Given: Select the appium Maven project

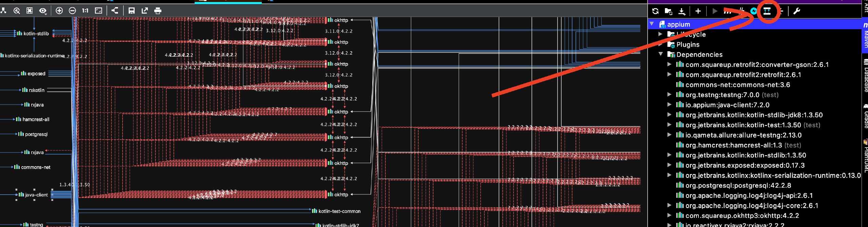Looking at the screenshot, I should pos(754,24).
